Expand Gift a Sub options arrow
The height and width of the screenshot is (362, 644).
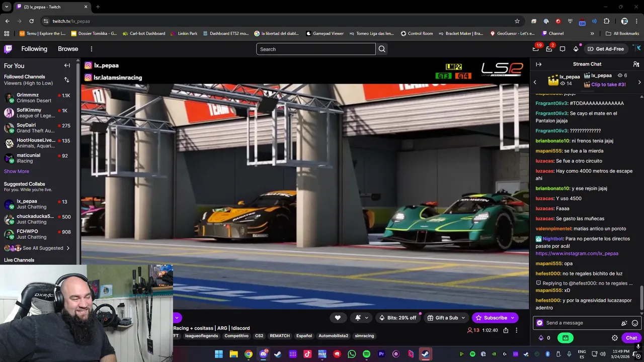coord(463,318)
